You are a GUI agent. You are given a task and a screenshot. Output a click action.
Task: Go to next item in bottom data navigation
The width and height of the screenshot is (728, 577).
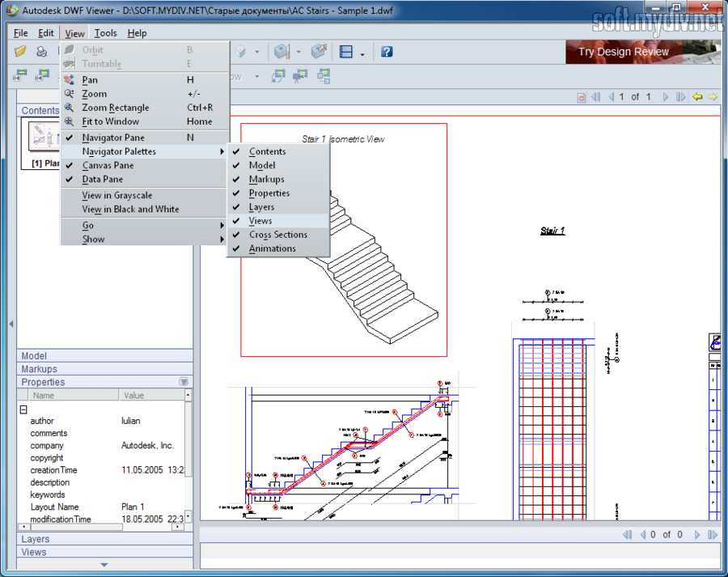pyautogui.click(x=697, y=535)
